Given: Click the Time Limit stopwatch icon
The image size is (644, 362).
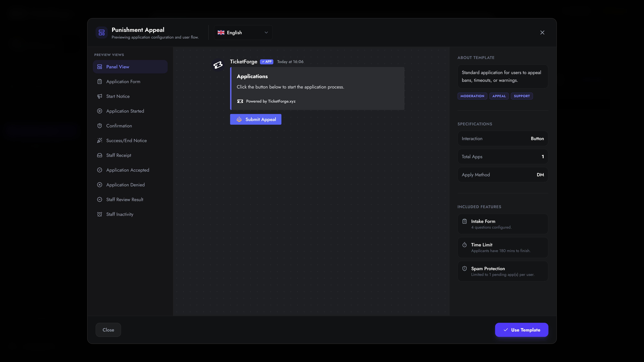Looking at the screenshot, I should (465, 245).
